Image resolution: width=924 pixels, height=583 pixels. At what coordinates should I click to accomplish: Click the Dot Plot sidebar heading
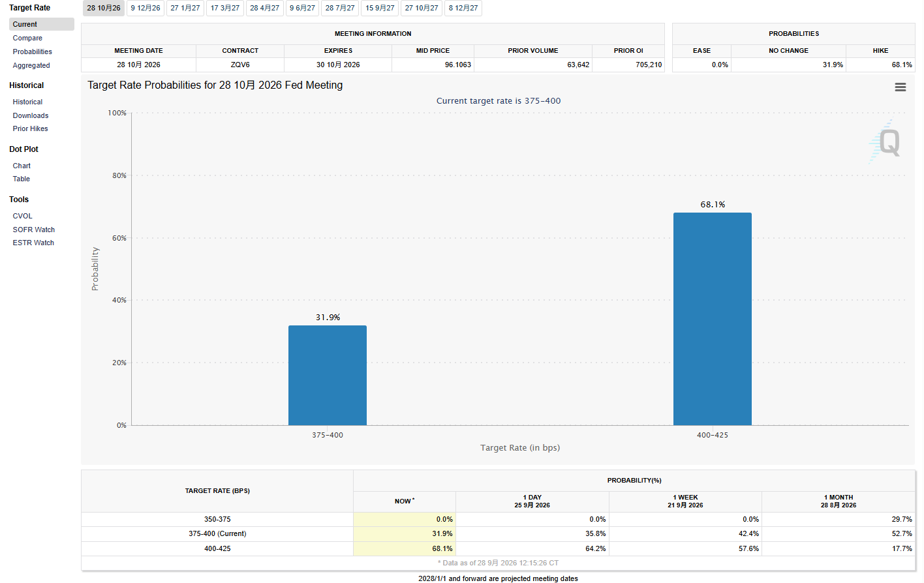pyautogui.click(x=23, y=149)
